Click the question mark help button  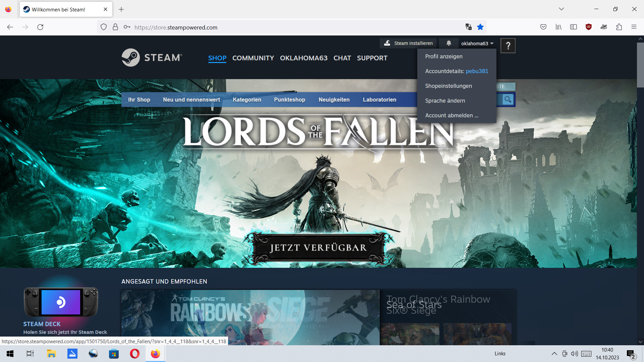[508, 46]
